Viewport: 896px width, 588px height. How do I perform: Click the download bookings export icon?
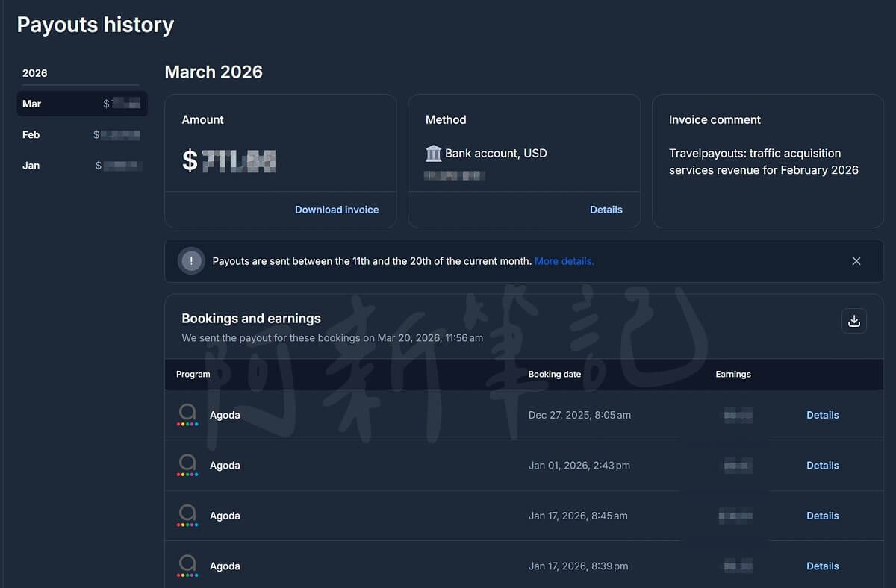click(854, 321)
